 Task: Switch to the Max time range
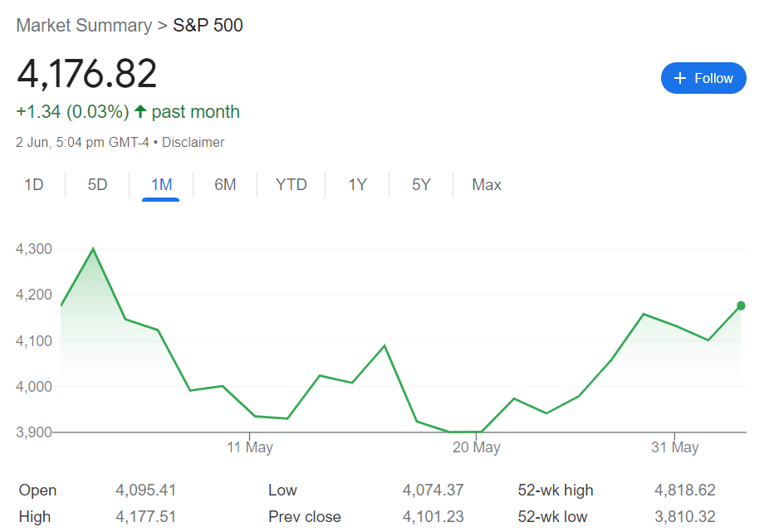pos(487,184)
